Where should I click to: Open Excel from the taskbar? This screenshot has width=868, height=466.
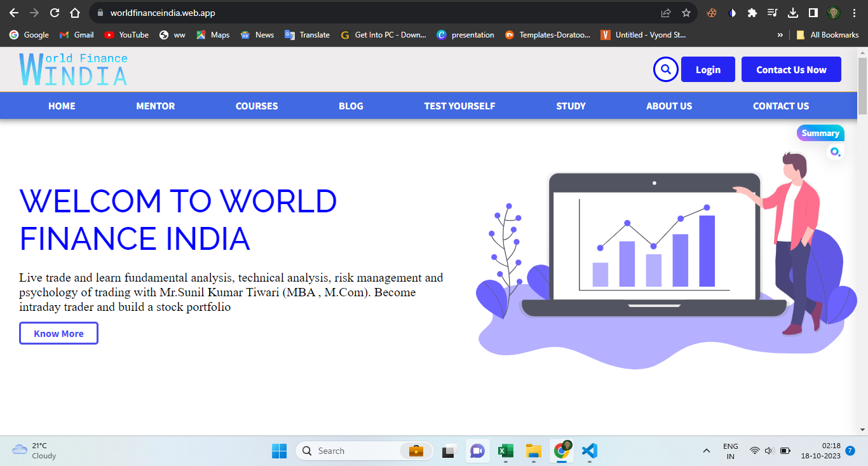pos(505,451)
